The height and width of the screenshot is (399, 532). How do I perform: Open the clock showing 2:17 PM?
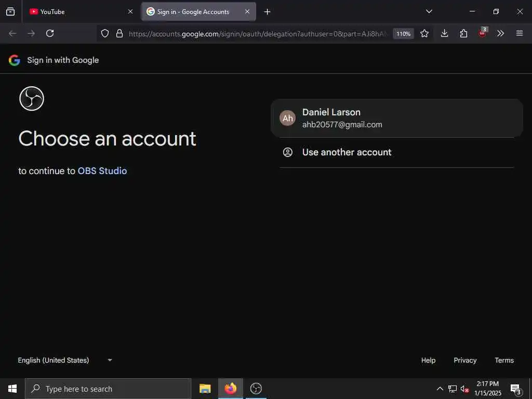coord(488,389)
